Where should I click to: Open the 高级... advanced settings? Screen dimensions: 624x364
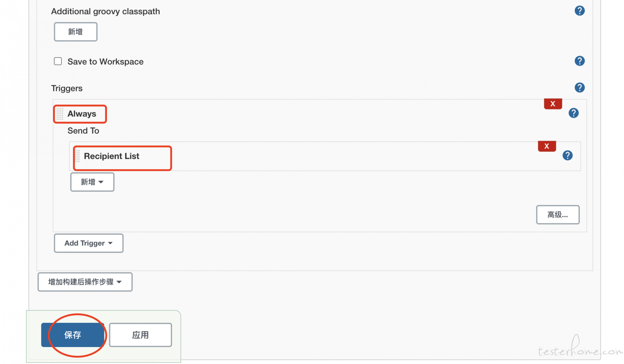tap(558, 214)
